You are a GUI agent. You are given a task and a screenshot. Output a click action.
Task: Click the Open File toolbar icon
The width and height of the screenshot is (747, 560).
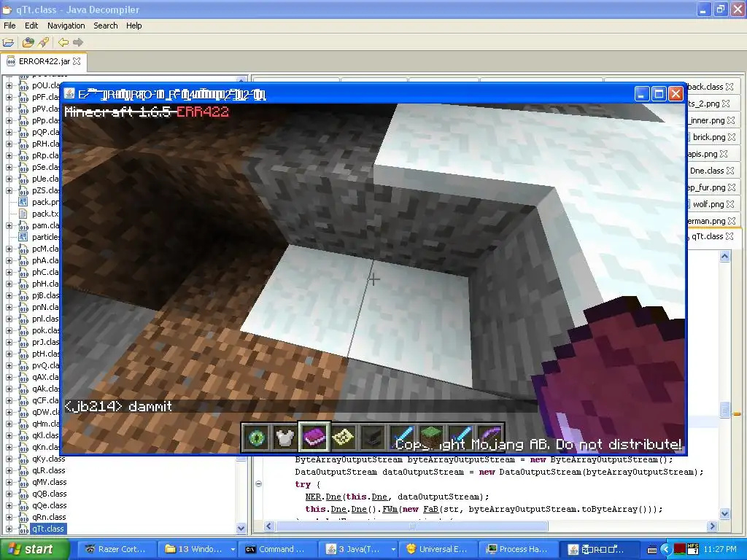click(x=8, y=42)
